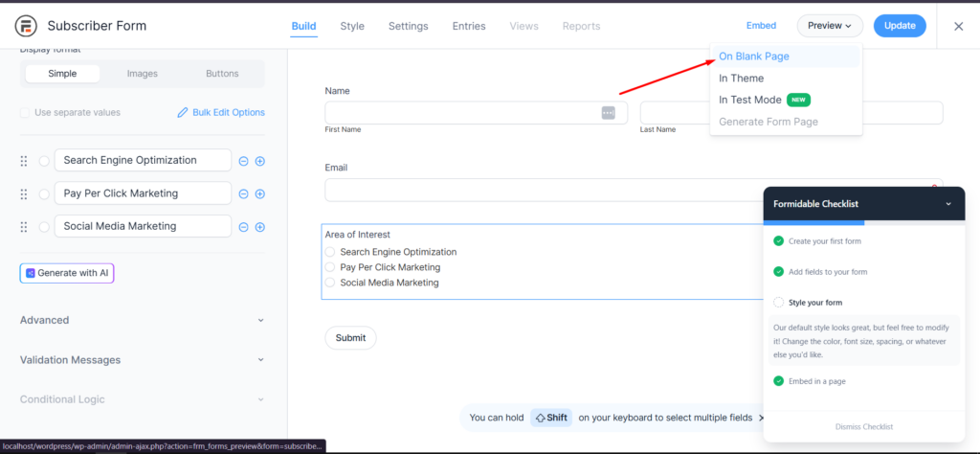Select the Images display format
This screenshot has height=454, width=980.
click(x=143, y=74)
